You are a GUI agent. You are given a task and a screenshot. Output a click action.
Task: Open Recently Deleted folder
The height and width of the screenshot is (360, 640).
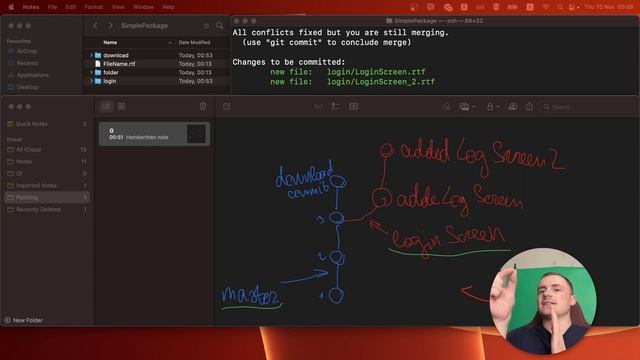click(47, 209)
